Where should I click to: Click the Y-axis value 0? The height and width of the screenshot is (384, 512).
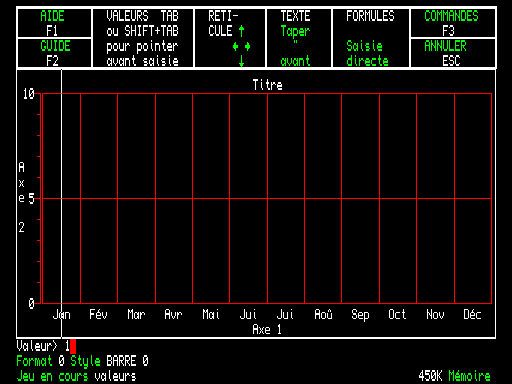pos(31,304)
